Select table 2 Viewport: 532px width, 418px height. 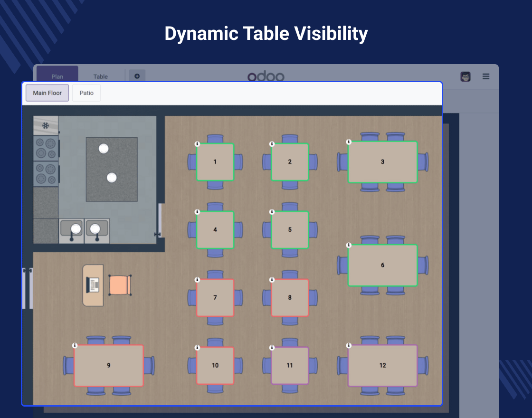(x=290, y=162)
